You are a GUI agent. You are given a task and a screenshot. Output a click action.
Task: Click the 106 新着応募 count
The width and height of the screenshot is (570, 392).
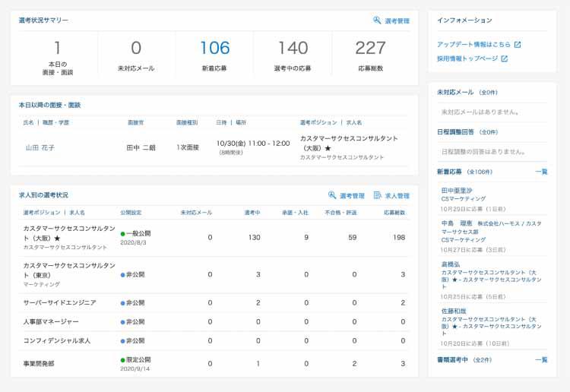coord(215,48)
